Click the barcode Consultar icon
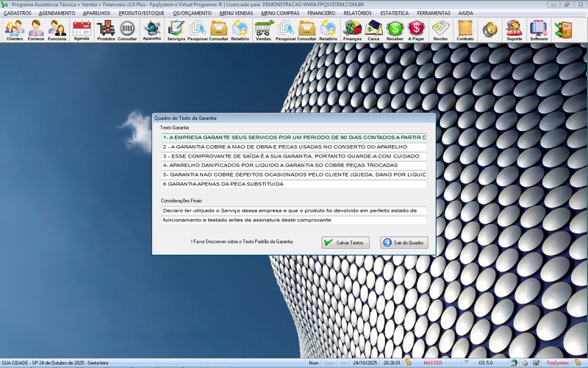Viewport: 588px width, 368px height. tap(127, 30)
